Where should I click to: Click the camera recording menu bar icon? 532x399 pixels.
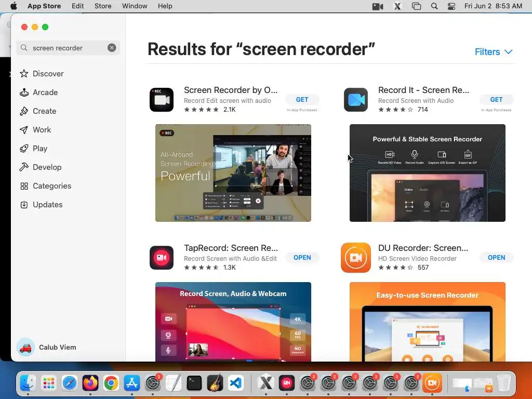click(378, 6)
